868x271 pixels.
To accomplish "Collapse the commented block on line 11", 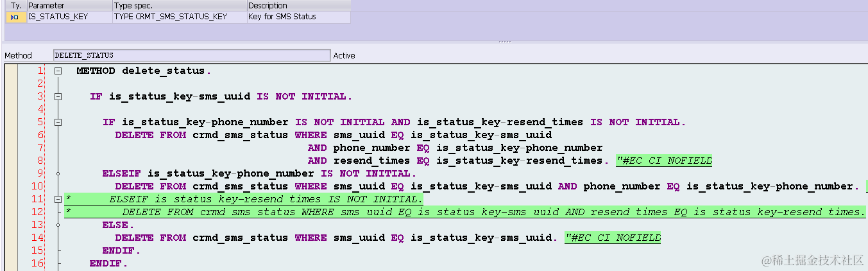I will (58, 199).
